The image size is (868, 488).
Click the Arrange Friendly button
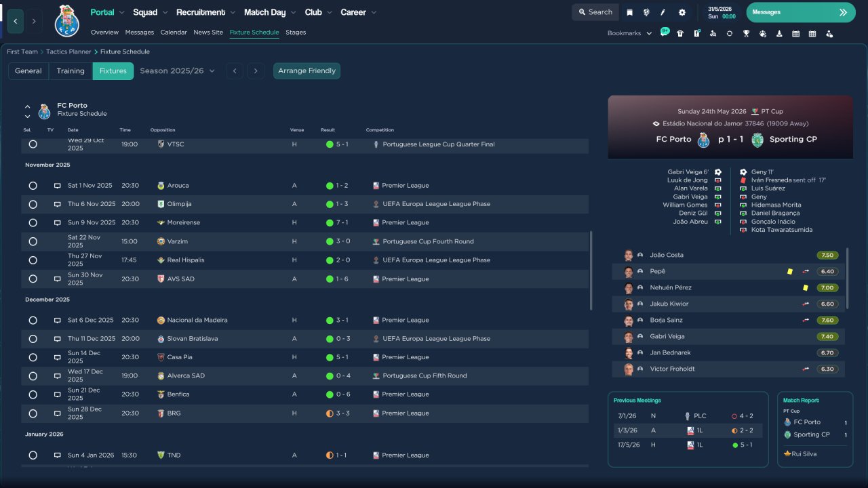[x=307, y=71]
